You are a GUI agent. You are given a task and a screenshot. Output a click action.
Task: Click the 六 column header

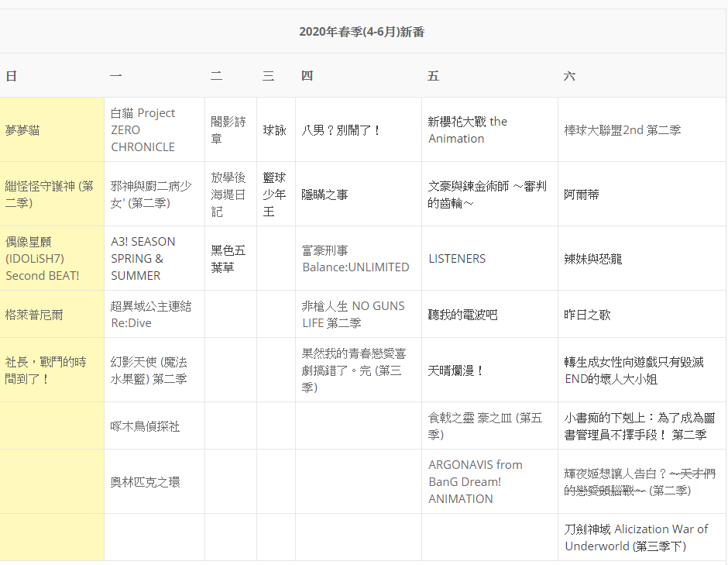(x=569, y=76)
